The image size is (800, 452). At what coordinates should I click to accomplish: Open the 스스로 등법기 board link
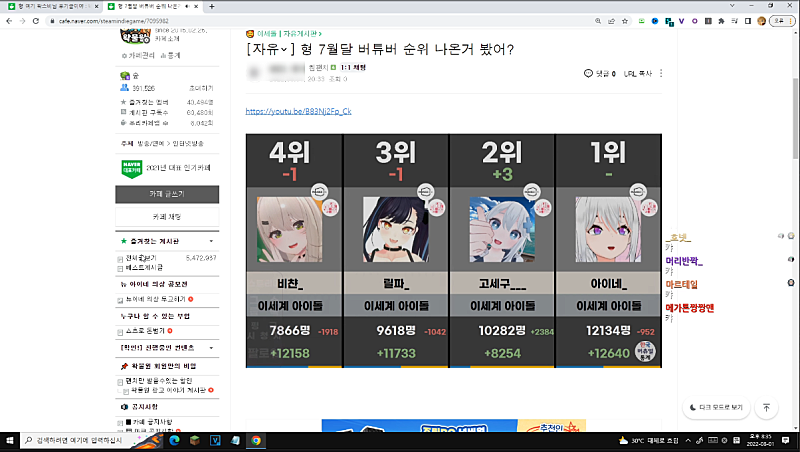145,331
